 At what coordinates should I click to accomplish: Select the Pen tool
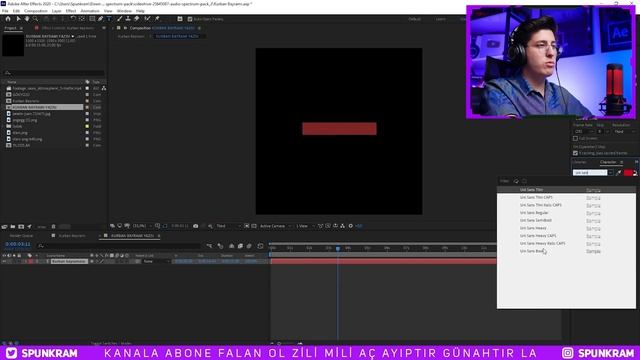coord(100,19)
